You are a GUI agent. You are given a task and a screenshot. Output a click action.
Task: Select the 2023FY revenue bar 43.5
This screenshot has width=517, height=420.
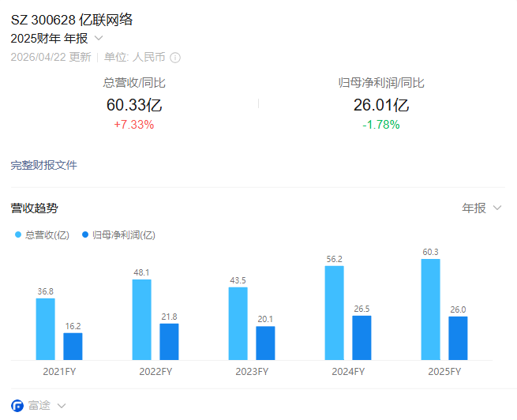click(x=238, y=324)
